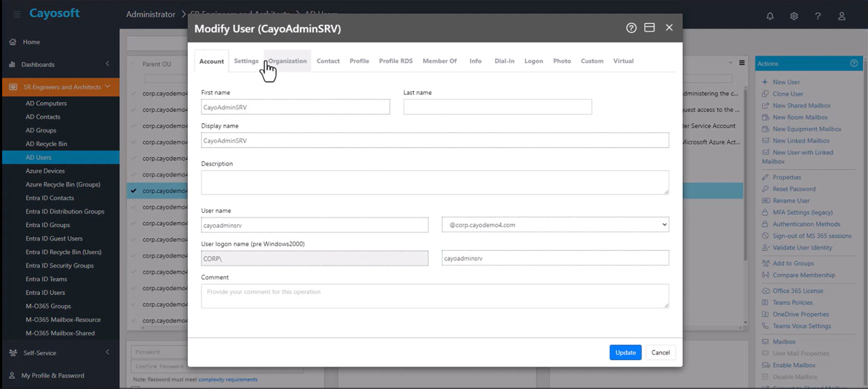The width and height of the screenshot is (868, 389).
Task: Click the Teams Voice Settings phone icon
Action: 766,326
